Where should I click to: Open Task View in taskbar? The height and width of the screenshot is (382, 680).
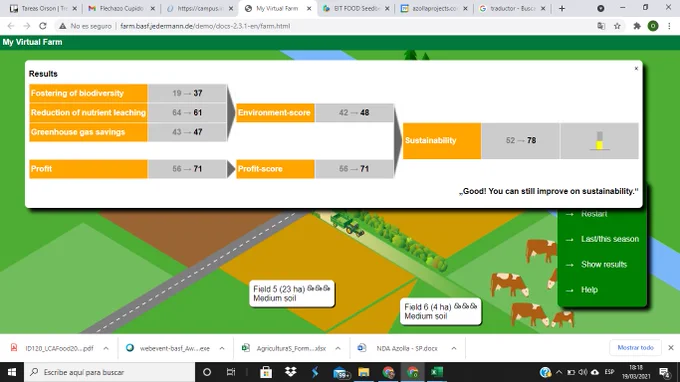(x=231, y=372)
